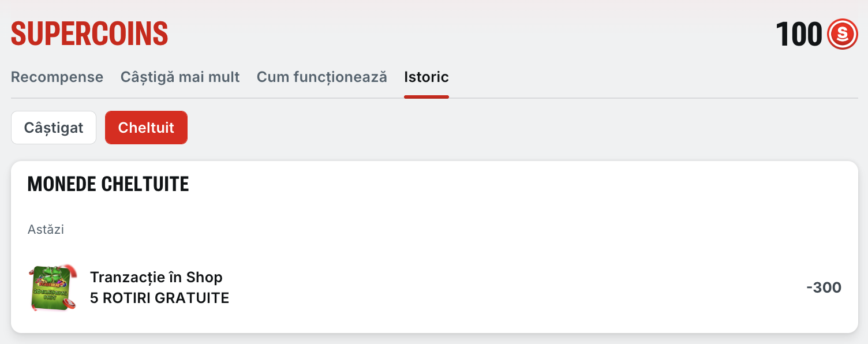868x344 pixels.
Task: Select the Cheltuit filter button
Action: pos(146,128)
